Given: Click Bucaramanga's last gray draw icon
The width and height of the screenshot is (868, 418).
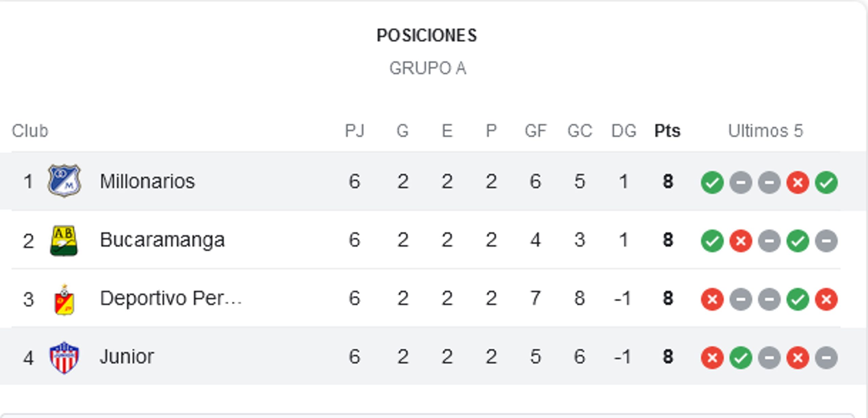Looking at the screenshot, I should pos(826,241).
